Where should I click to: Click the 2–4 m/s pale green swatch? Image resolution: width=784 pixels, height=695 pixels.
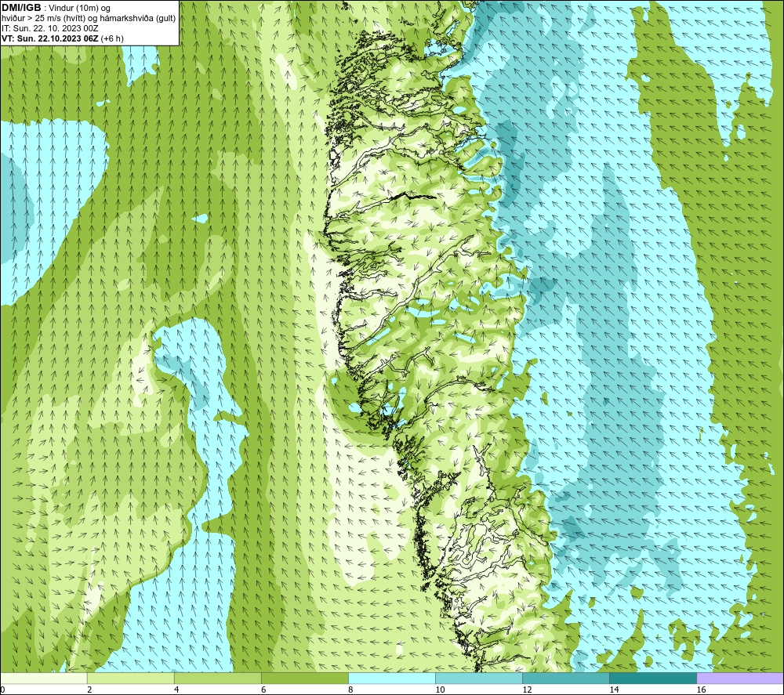point(130,678)
